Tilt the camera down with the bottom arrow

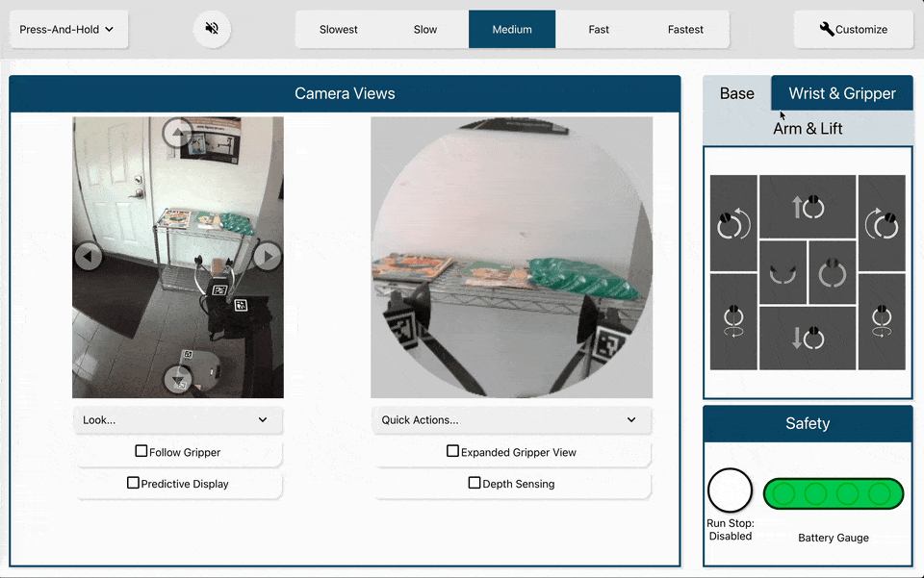(x=178, y=380)
